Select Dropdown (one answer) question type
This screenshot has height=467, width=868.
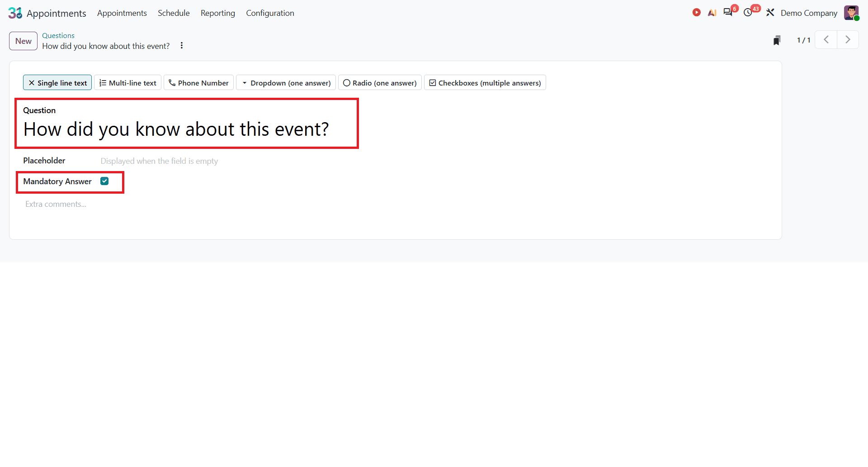286,83
